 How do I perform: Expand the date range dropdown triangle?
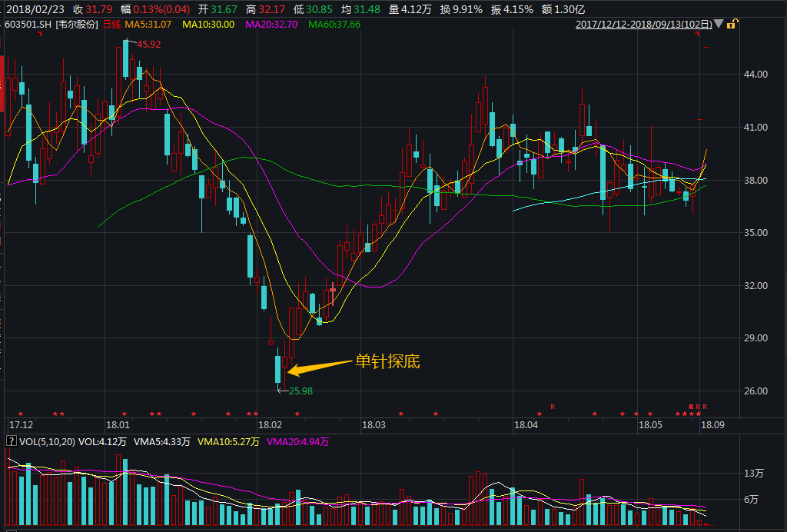[x=719, y=24]
